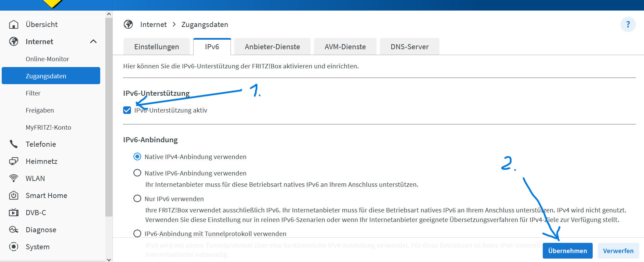The image size is (644, 262).
Task: Open help with the question mark icon
Action: coord(628,25)
